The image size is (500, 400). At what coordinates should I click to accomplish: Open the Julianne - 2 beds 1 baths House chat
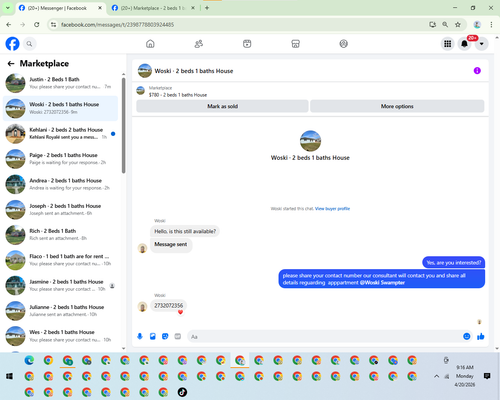61,311
